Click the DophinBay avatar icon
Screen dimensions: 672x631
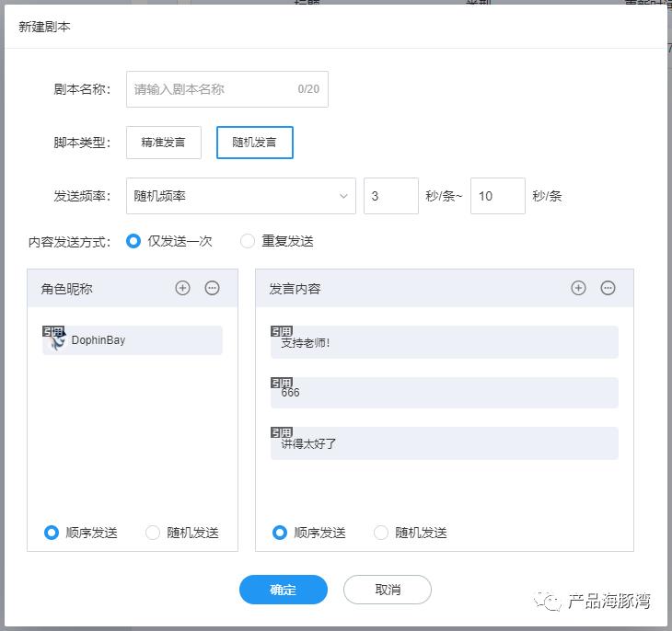point(56,341)
